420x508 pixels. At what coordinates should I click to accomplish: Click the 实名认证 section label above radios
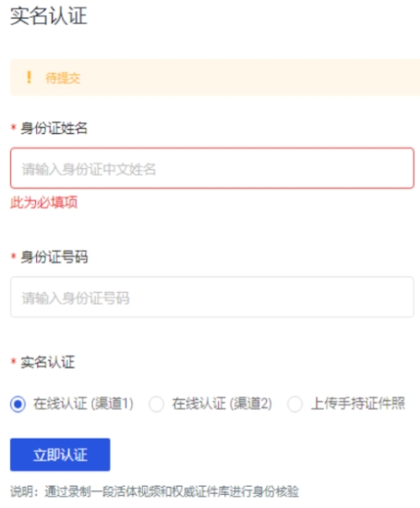click(x=48, y=362)
